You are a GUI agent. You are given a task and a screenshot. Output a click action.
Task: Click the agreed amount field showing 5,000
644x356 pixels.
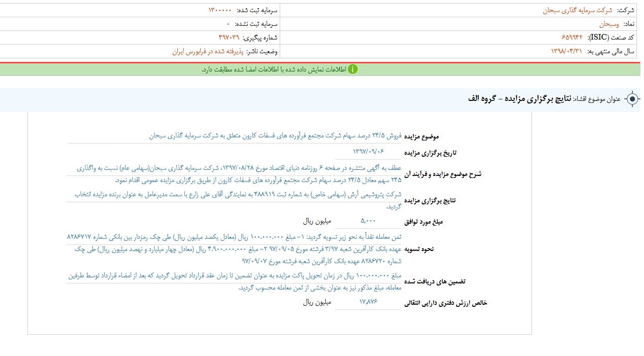tap(368, 221)
